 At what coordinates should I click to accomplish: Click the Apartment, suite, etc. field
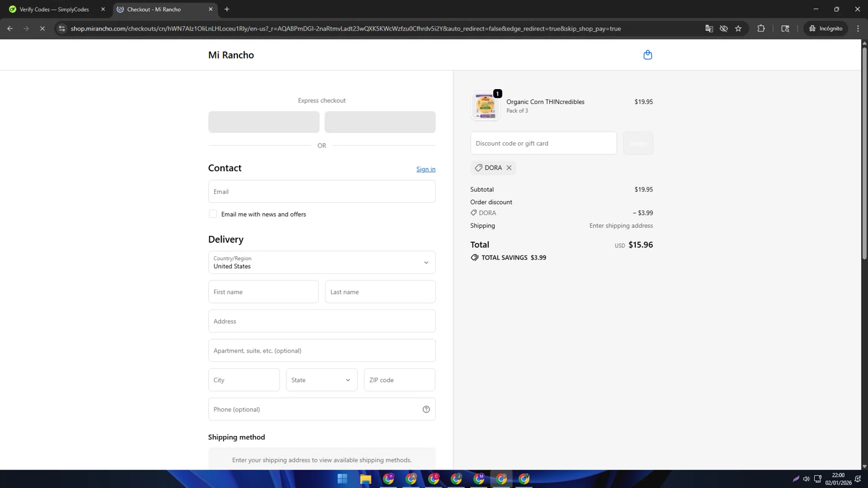[x=322, y=350]
